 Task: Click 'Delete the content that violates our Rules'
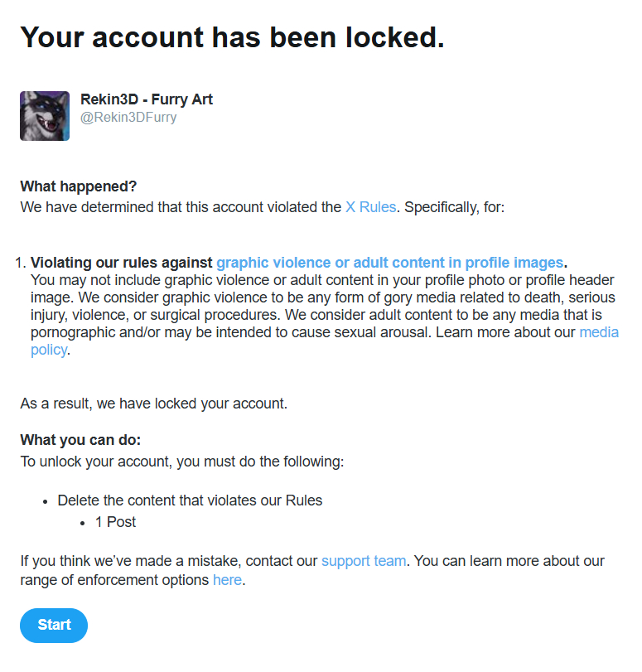click(x=190, y=500)
